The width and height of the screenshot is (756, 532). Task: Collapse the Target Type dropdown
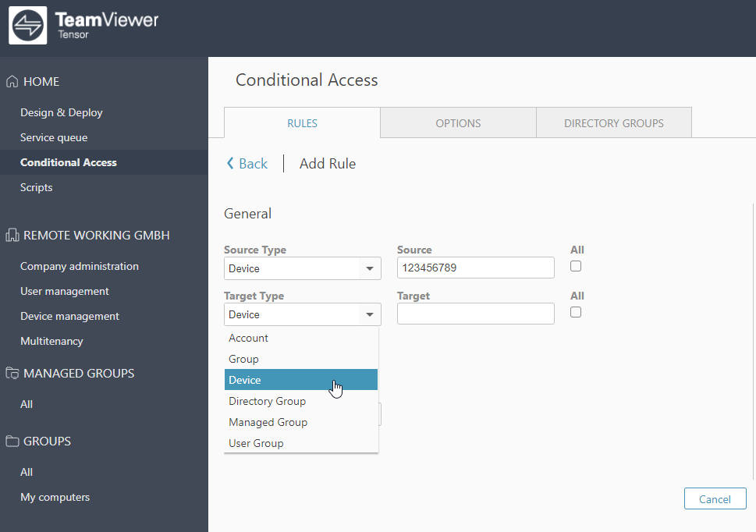[369, 314]
